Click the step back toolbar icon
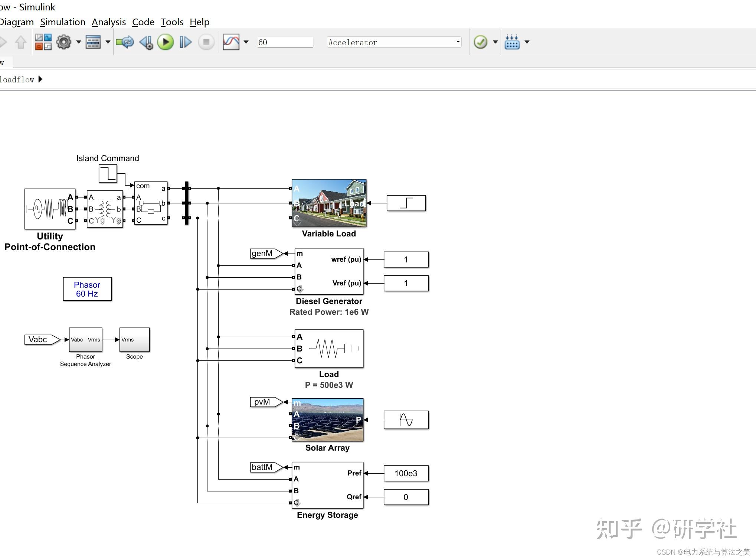The width and height of the screenshot is (756, 559). (146, 42)
